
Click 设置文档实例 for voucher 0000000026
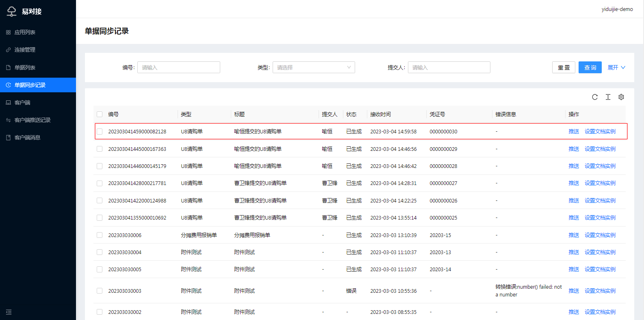point(600,200)
